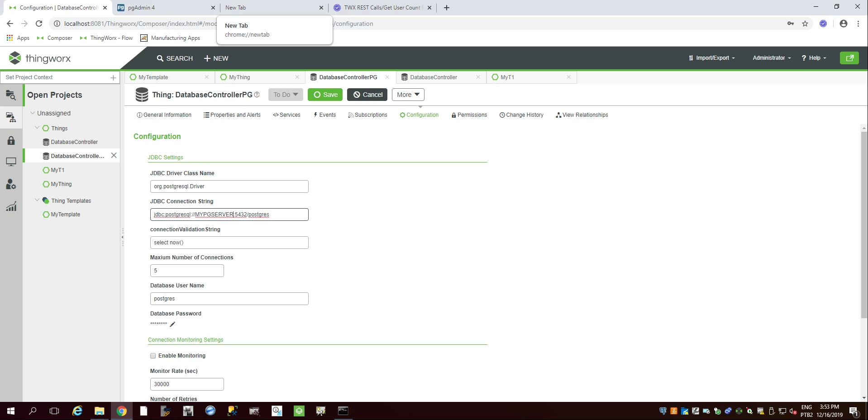Click the pencil icon to edit Database Password
This screenshot has width=868, height=420.
[172, 324]
